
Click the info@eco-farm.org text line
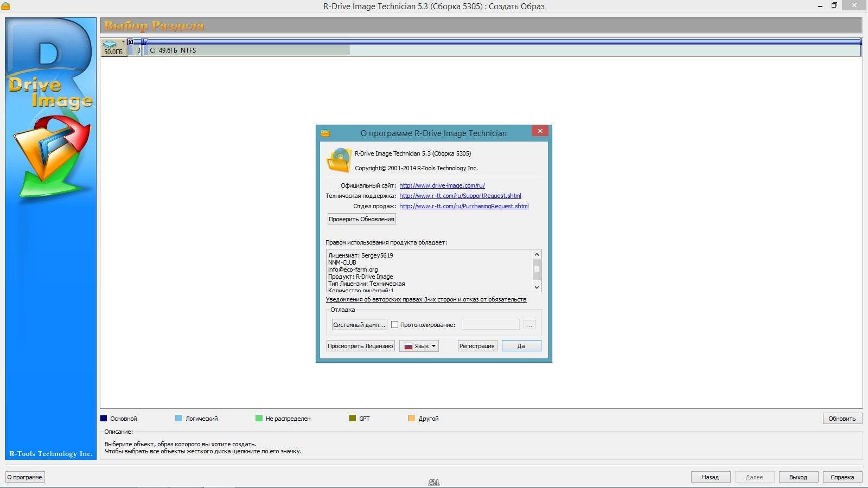click(353, 269)
